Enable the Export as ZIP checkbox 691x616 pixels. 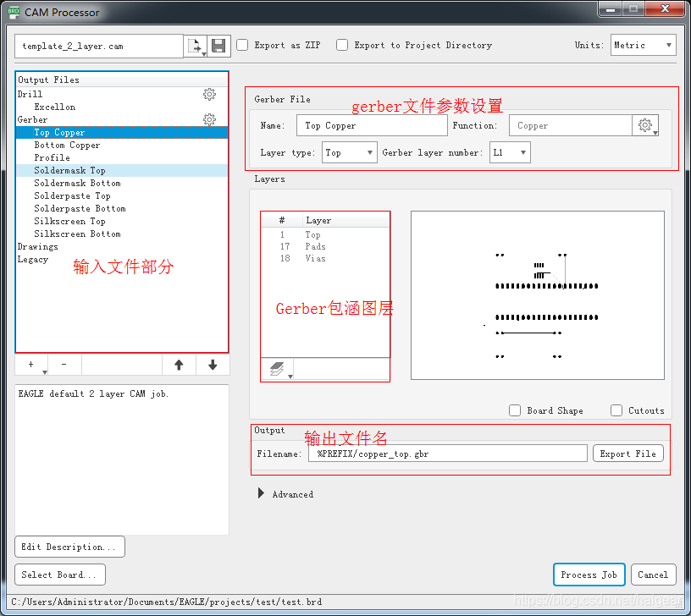pos(242,46)
